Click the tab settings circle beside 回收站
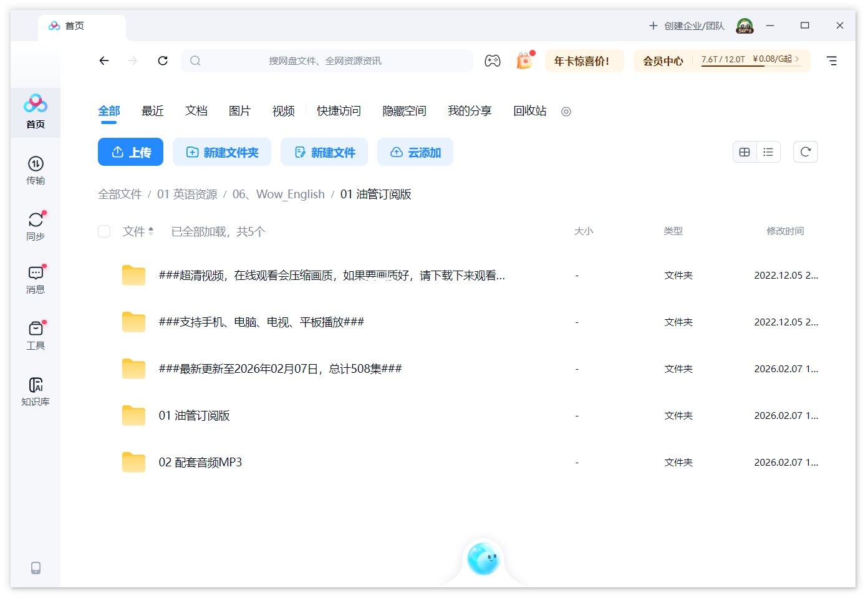 pos(566,112)
